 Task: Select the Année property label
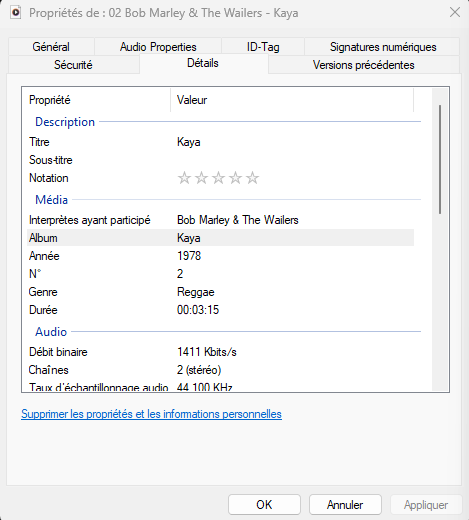click(44, 256)
